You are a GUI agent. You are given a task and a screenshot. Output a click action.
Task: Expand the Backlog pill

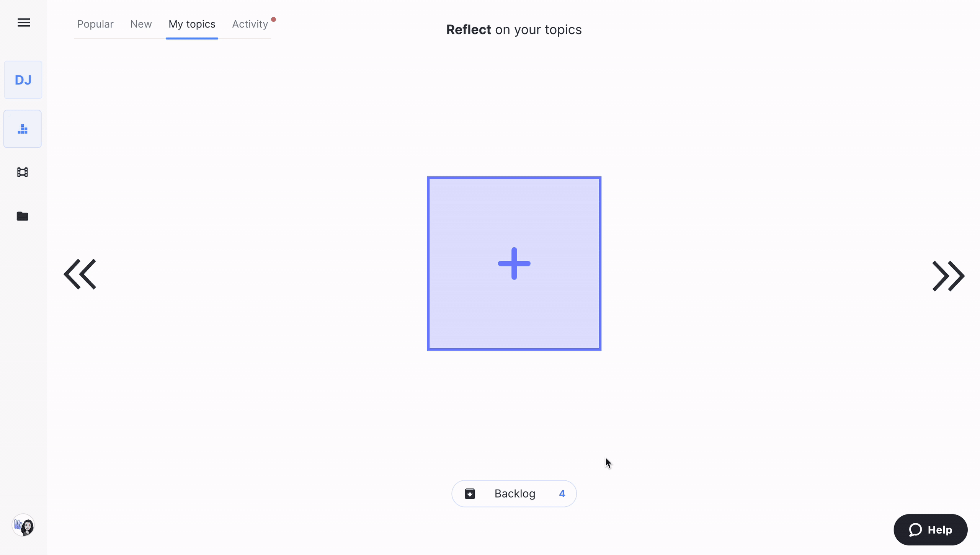pos(514,494)
